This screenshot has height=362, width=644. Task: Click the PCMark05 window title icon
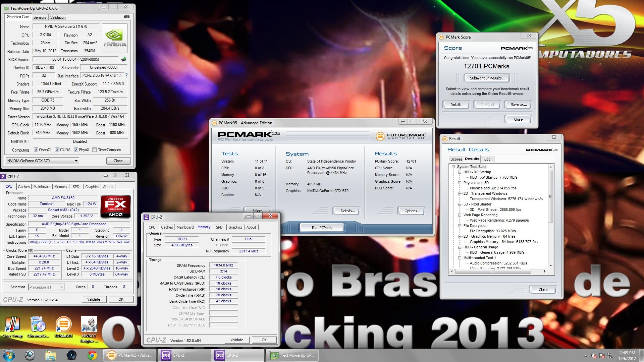pyautogui.click(x=215, y=123)
